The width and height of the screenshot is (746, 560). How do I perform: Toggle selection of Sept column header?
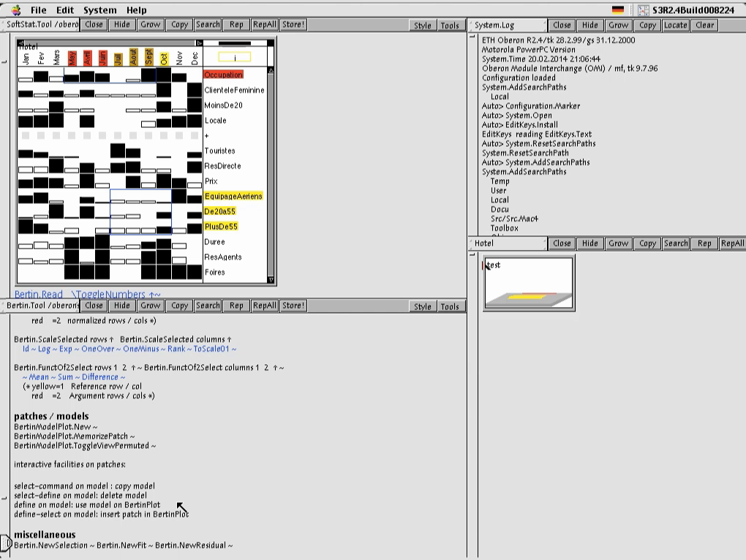pos(148,57)
